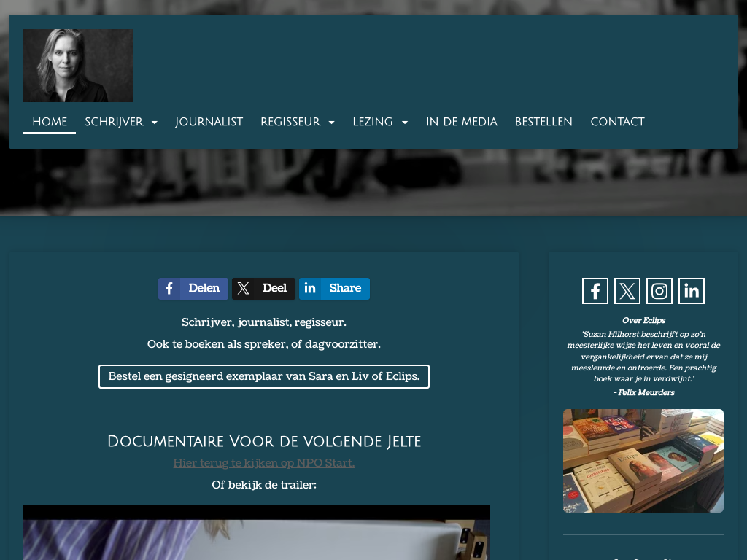Share page via X Deel button
This screenshot has width=747, height=560.
click(x=263, y=289)
